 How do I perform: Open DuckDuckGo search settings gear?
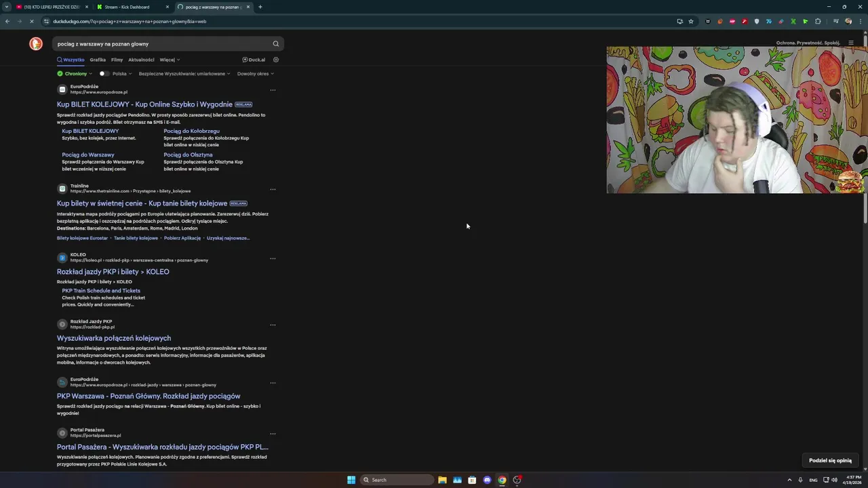275,60
